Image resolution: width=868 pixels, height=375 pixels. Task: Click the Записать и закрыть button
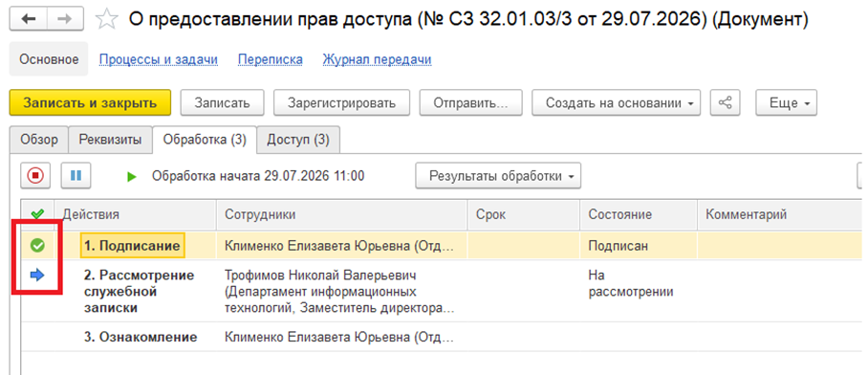point(90,103)
